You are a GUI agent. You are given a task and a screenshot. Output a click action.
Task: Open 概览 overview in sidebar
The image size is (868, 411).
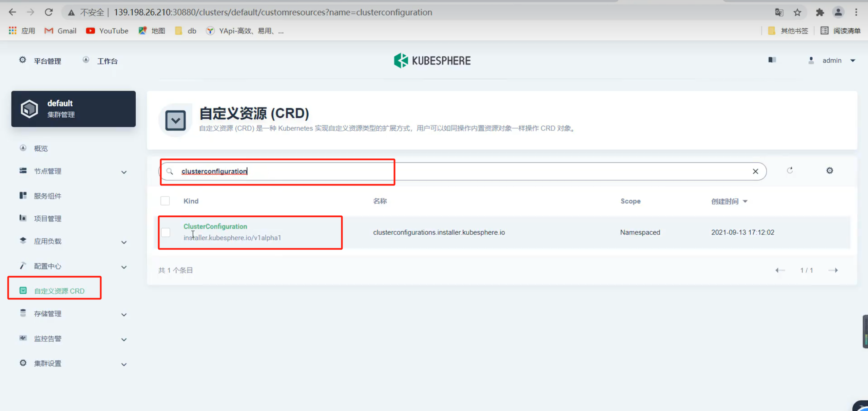click(41, 149)
